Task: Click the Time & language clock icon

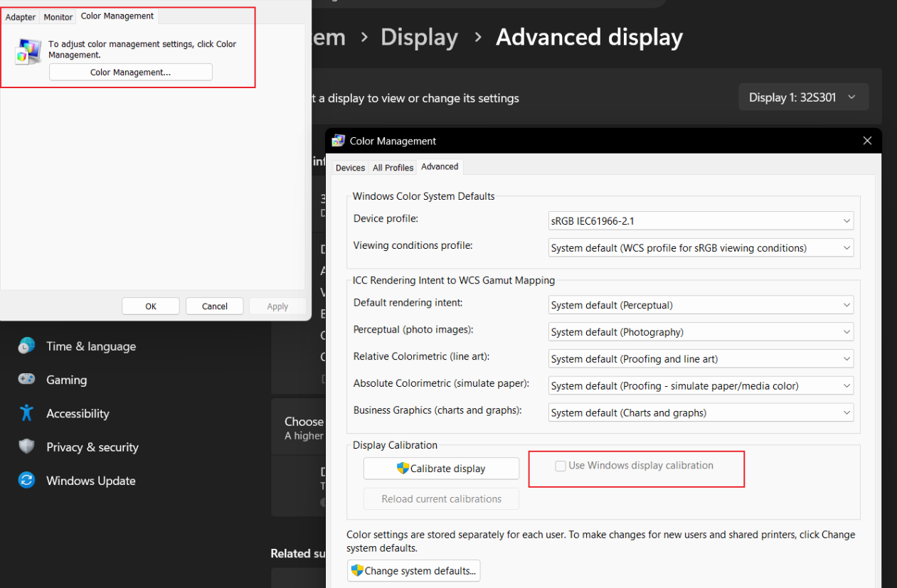Action: tap(27, 346)
